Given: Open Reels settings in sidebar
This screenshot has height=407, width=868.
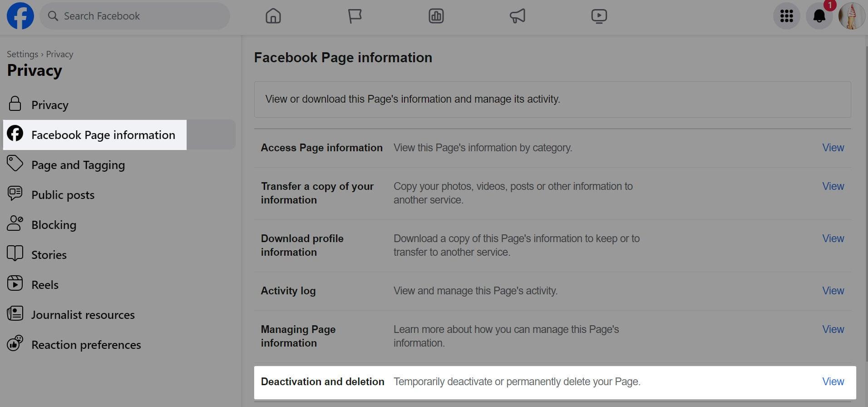Looking at the screenshot, I should tap(44, 285).
